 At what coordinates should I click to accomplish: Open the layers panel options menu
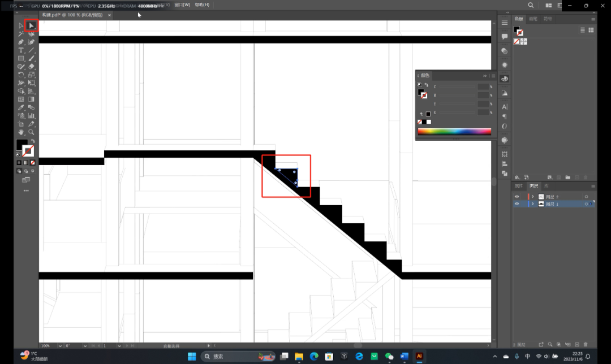pos(593,186)
